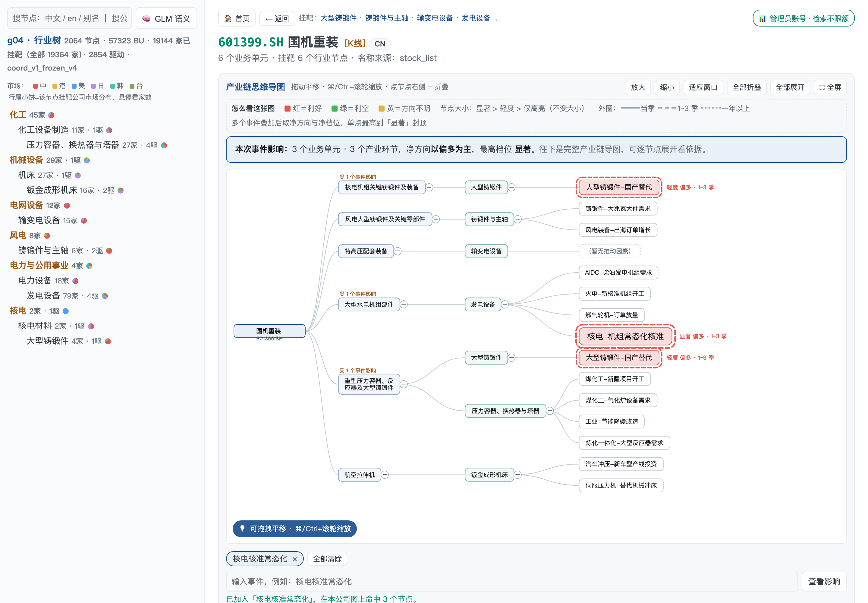Collapse the 风电大型铸锻件及关键零部件 node toggle
Image resolution: width=868 pixels, height=603 pixels.
pos(436,219)
